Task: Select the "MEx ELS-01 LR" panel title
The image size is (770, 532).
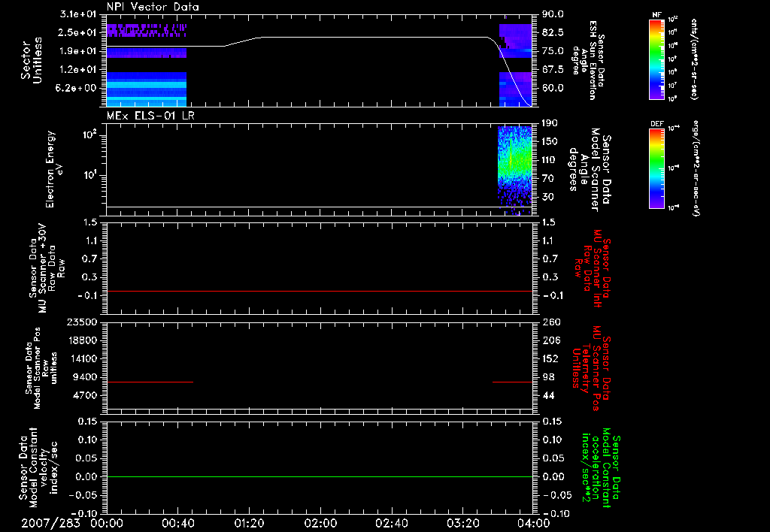Action: pyautogui.click(x=150, y=115)
